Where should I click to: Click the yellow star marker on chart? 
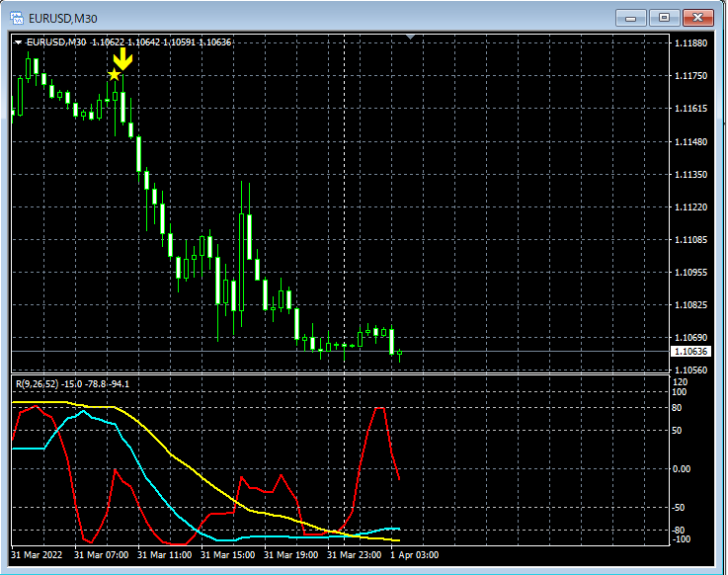pyautogui.click(x=114, y=74)
